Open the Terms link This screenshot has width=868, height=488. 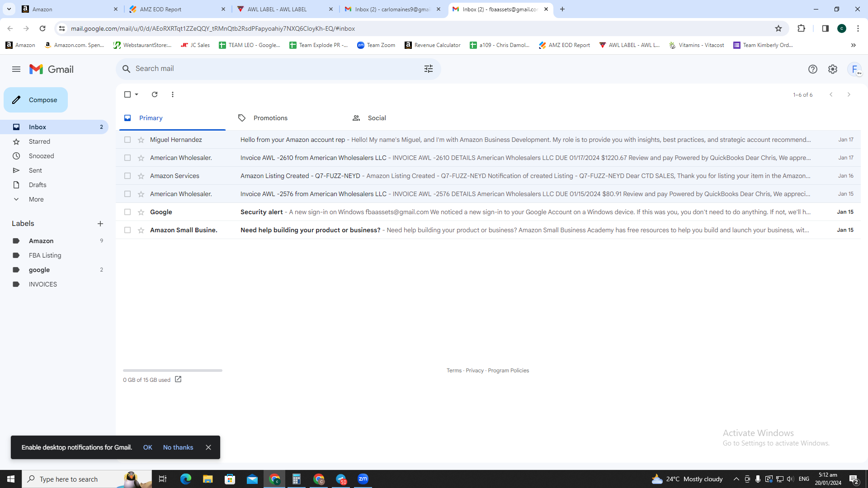454,371
